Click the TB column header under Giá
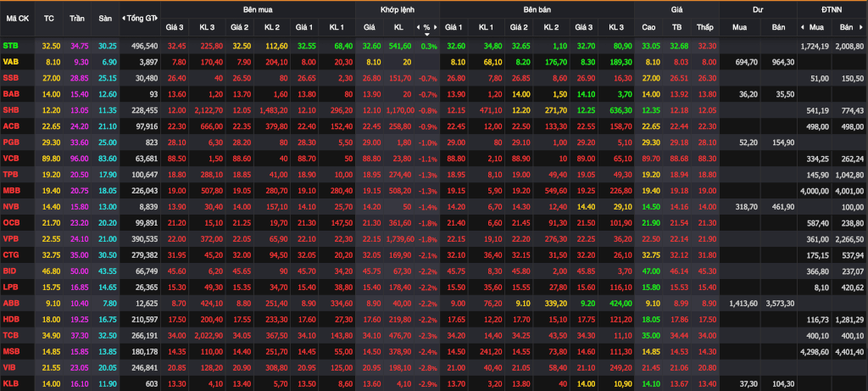Image resolution: width=868 pixels, height=391 pixels. click(x=676, y=27)
